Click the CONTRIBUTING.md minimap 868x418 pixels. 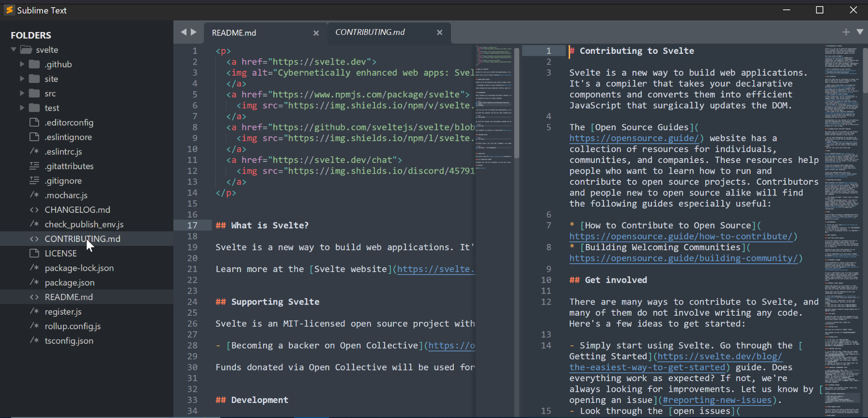842,231
